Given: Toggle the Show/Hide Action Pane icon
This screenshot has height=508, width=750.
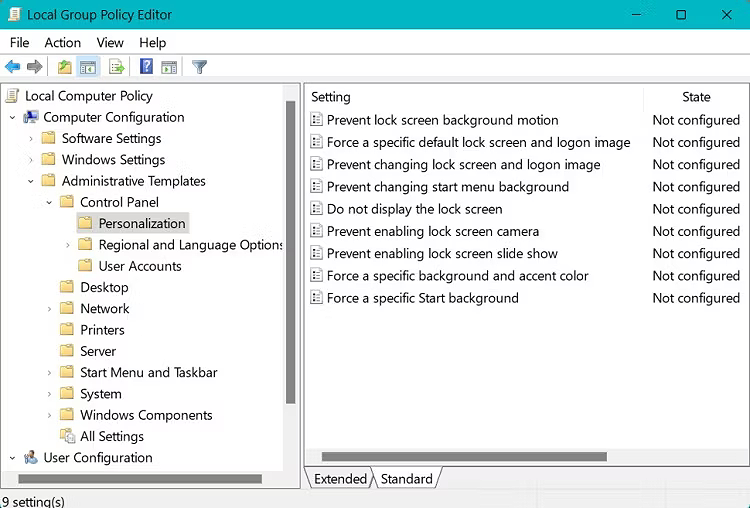Looking at the screenshot, I should coord(169,67).
